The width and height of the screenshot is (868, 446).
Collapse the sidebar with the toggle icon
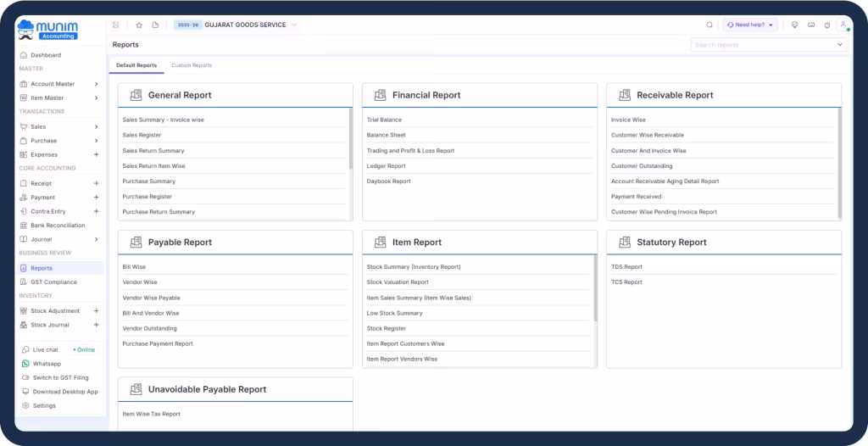115,25
